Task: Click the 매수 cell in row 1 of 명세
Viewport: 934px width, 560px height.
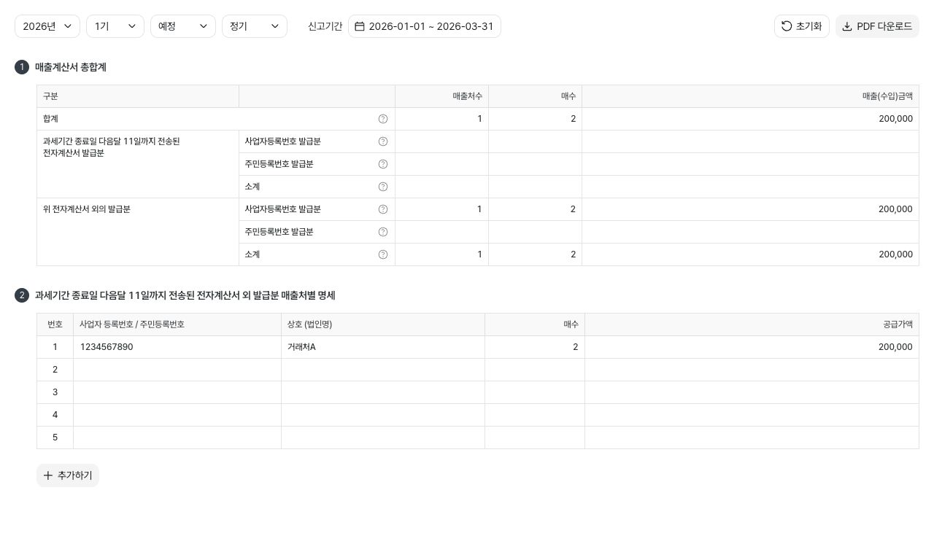Action: point(535,347)
